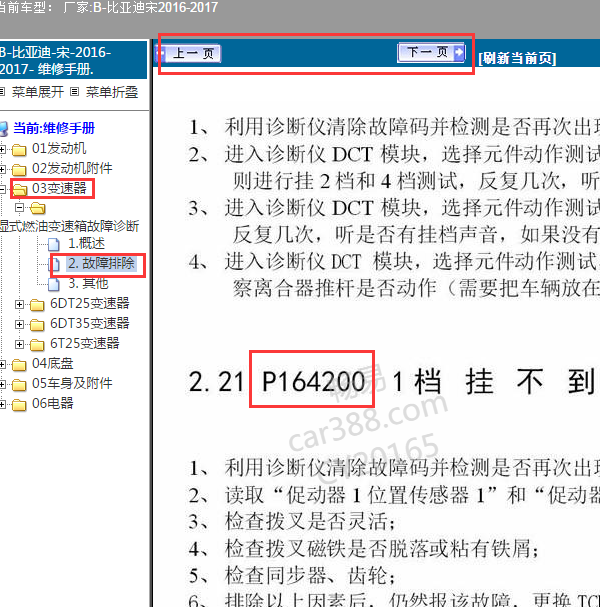Screen dimensions: 600x607
Task: Select the 02发动机附件 label
Action: pyautogui.click(x=72, y=168)
